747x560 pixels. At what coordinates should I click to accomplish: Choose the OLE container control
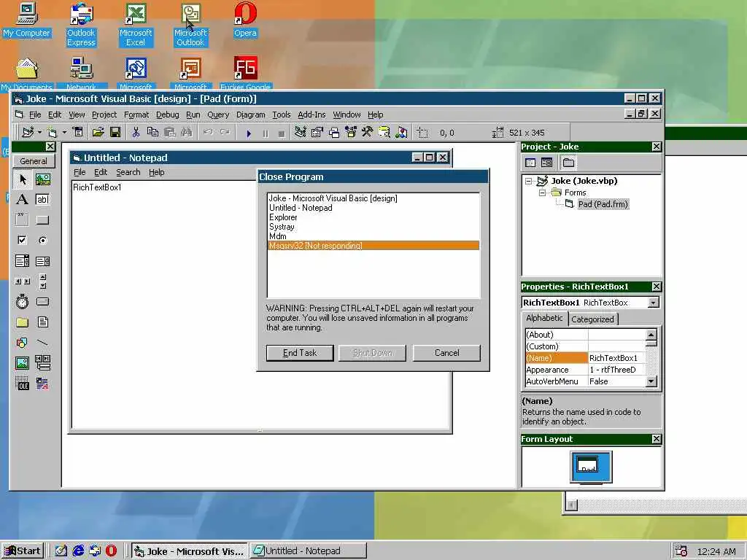[23, 384]
